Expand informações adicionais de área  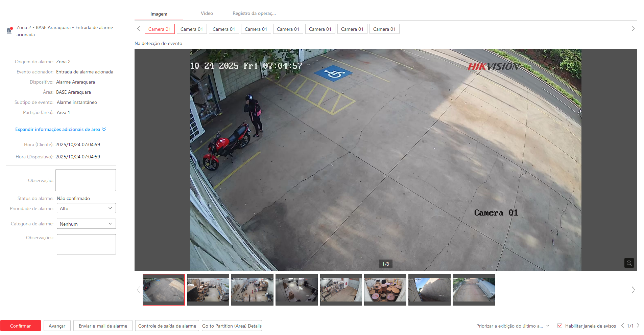point(61,129)
